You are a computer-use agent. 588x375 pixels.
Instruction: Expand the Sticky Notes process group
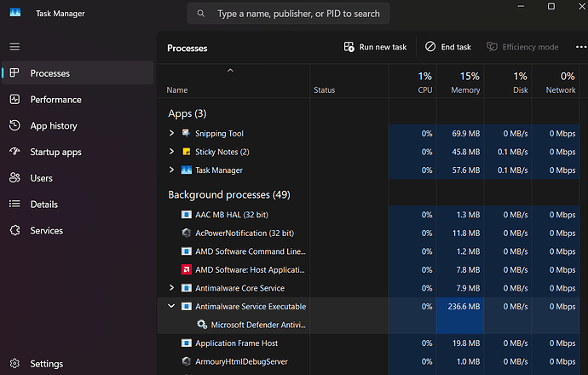(172, 152)
